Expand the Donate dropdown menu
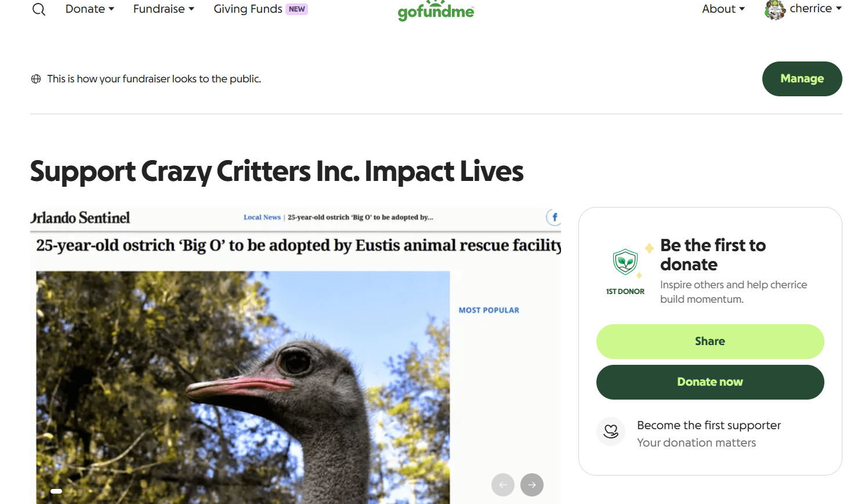Screen dimensions: 865x504 (89, 9)
